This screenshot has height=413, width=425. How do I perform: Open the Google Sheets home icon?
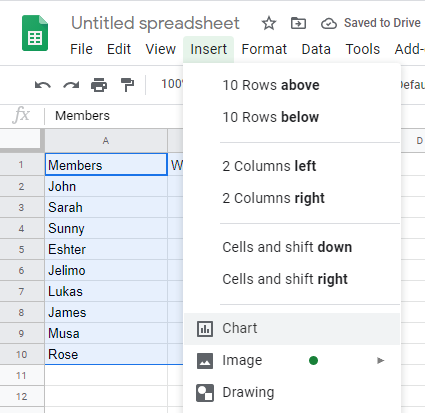[35, 33]
